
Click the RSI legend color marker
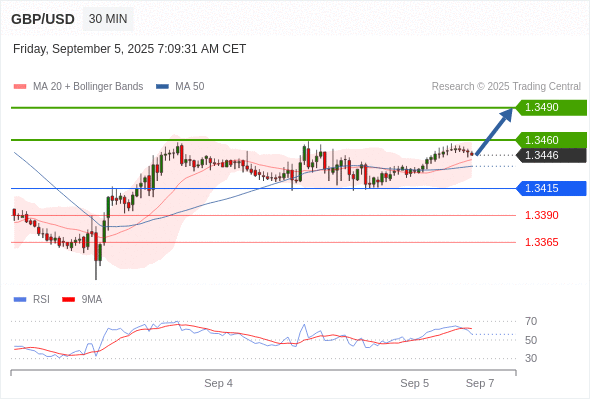(x=20, y=300)
